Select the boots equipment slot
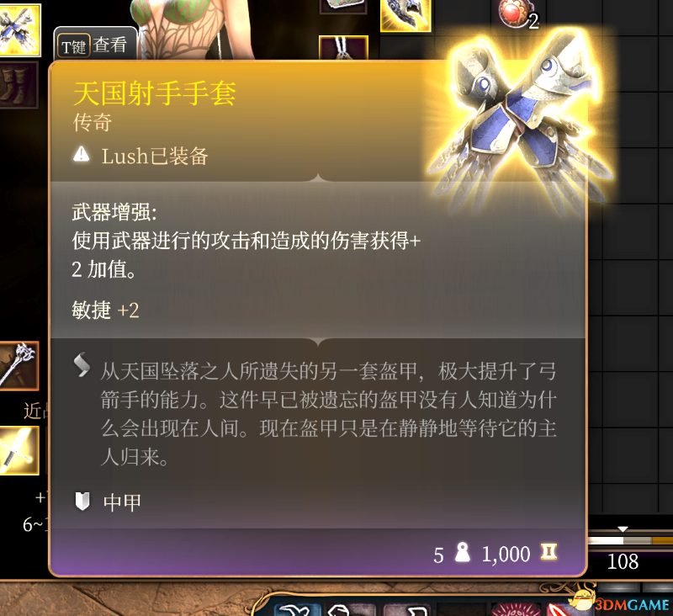 click(x=18, y=85)
